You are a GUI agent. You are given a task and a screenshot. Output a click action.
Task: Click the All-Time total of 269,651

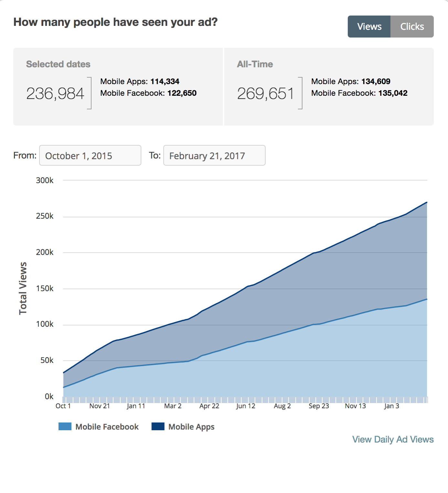point(266,93)
